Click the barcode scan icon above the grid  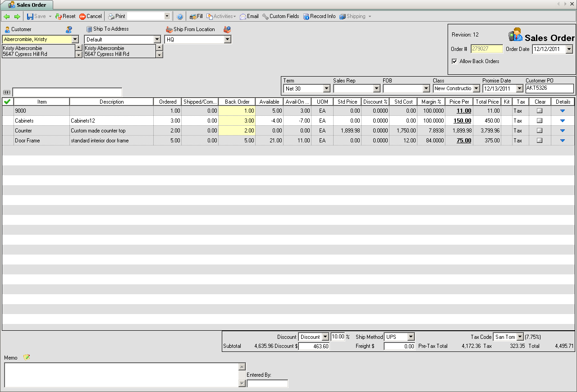click(x=6, y=92)
